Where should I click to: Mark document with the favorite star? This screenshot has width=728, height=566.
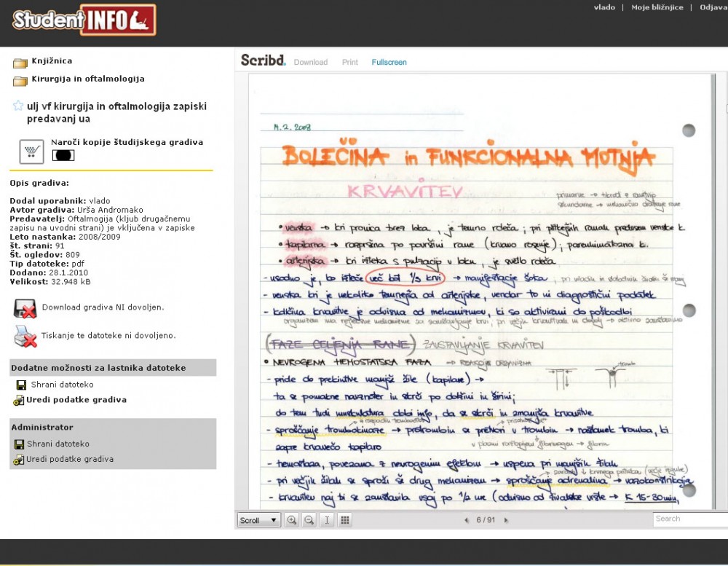(17, 106)
